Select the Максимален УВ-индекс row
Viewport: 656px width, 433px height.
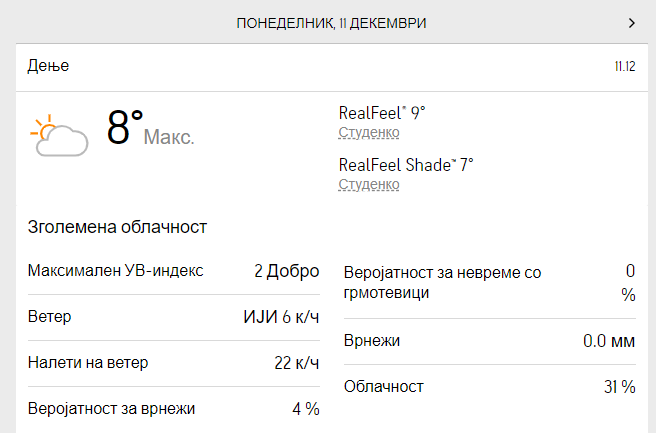[x=173, y=271]
